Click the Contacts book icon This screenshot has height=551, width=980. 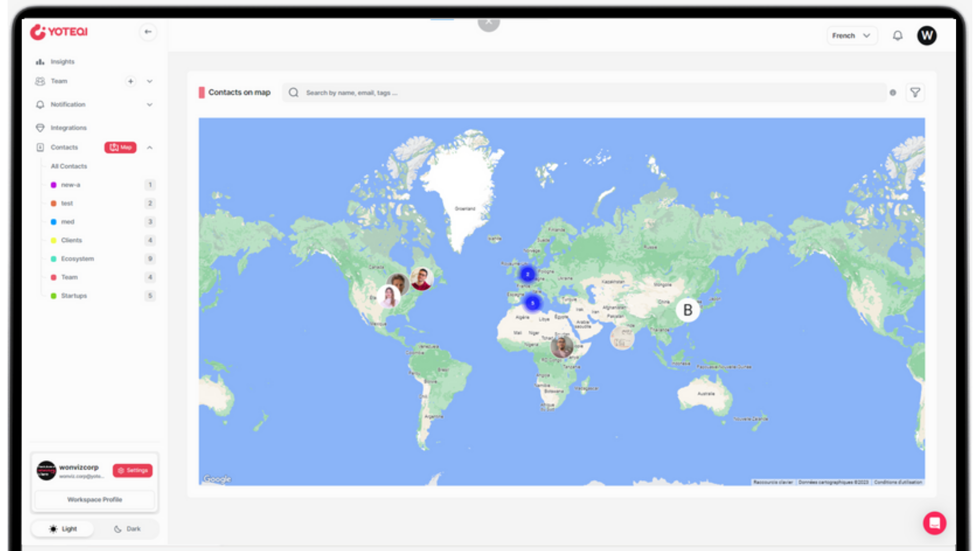point(40,147)
